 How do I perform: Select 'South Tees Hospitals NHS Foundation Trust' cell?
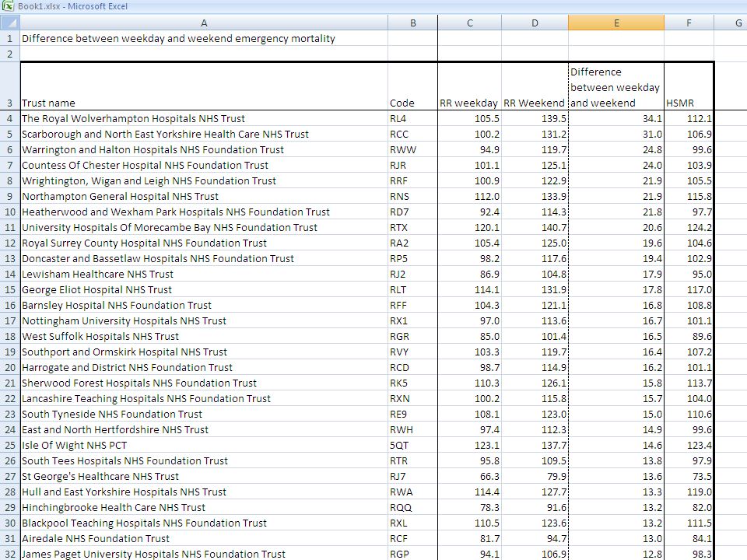pyautogui.click(x=204, y=461)
